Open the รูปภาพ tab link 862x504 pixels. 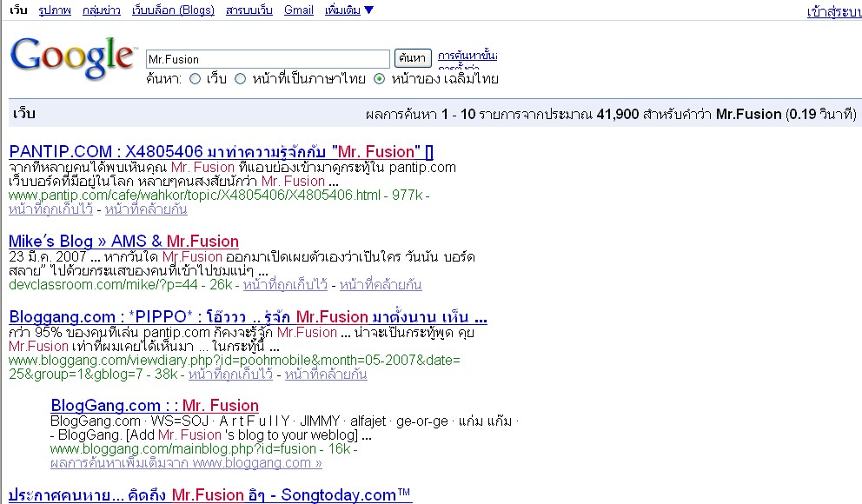point(55,10)
